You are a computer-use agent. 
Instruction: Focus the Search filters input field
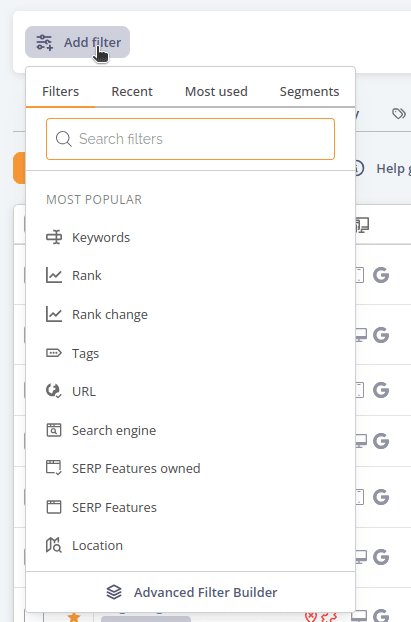190,139
